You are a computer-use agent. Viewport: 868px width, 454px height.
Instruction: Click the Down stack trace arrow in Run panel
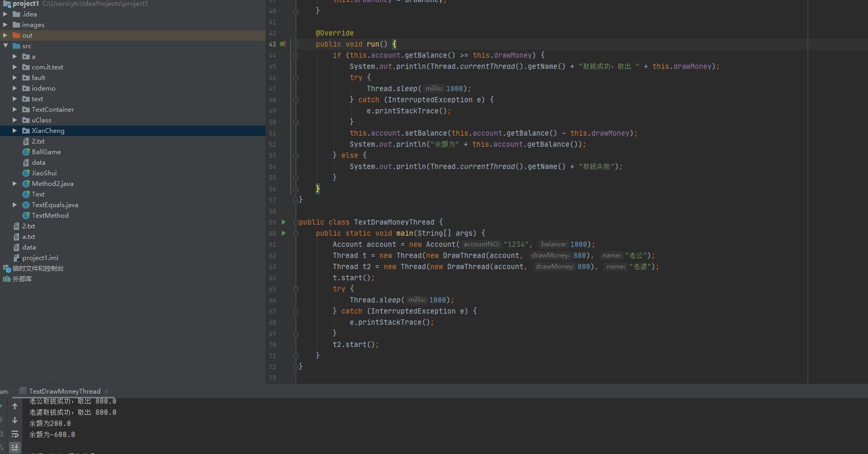pyautogui.click(x=15, y=420)
